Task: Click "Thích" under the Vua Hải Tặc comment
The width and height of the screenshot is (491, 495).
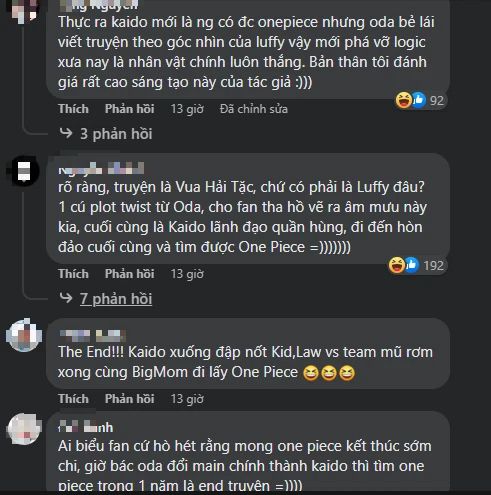Action: tap(73, 274)
